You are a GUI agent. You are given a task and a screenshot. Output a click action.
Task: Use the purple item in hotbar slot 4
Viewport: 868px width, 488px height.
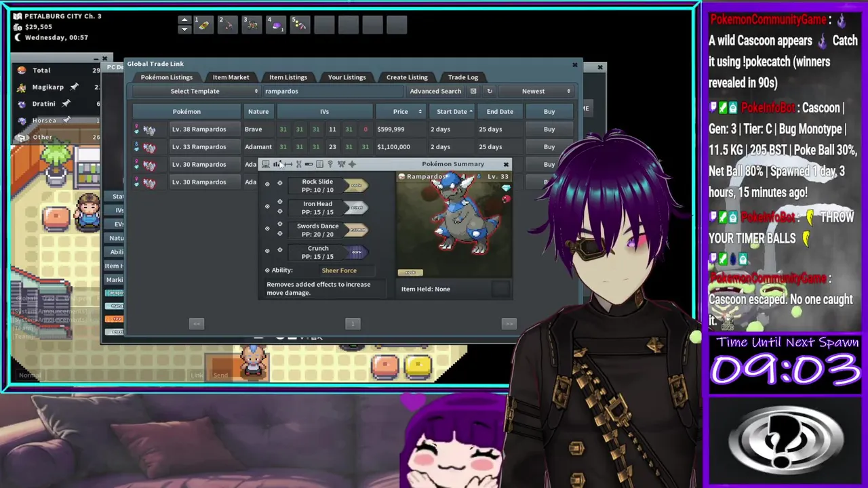276,25
